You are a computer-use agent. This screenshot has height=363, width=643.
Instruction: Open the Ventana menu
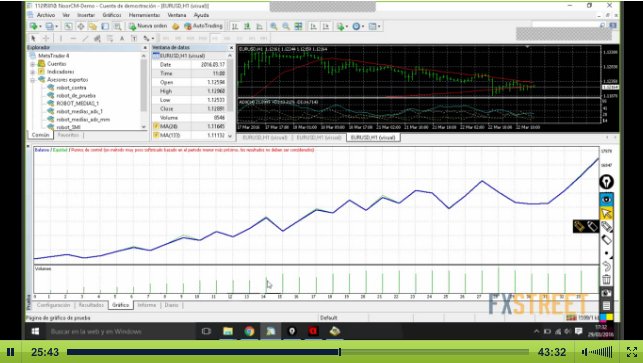pos(177,15)
